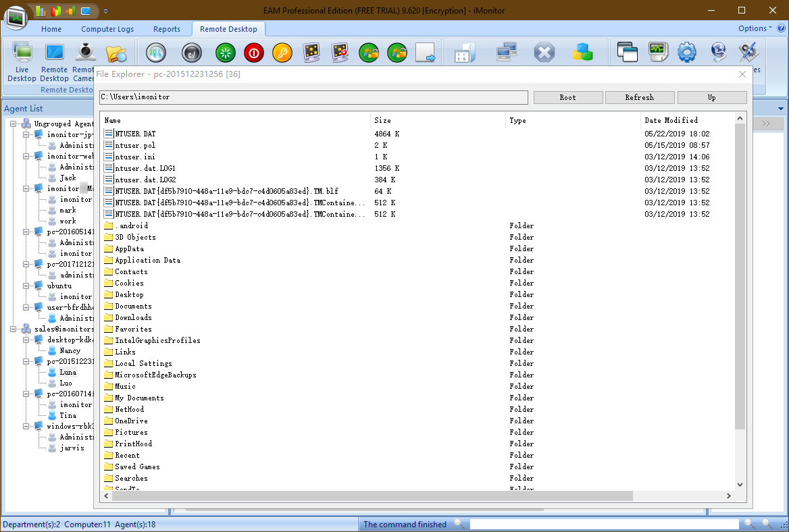The height and width of the screenshot is (532, 789).
Task: Switch to the Home tab
Action: pos(51,29)
